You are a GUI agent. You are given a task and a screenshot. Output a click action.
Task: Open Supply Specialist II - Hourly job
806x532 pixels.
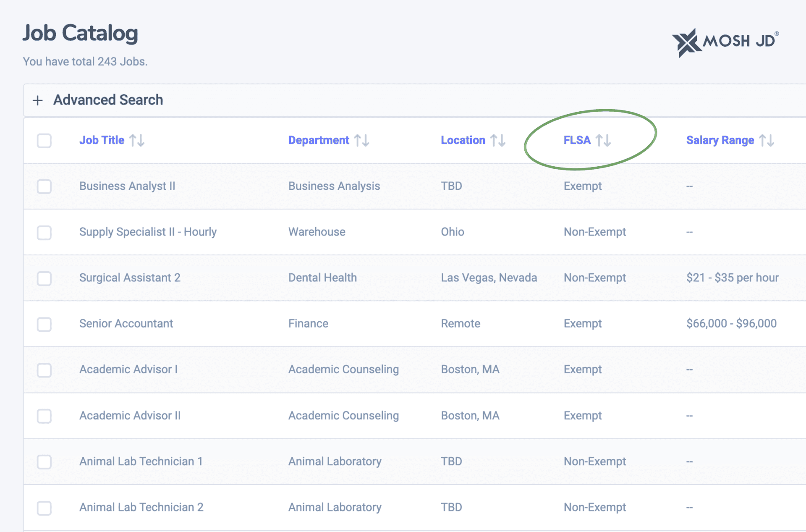(x=148, y=232)
